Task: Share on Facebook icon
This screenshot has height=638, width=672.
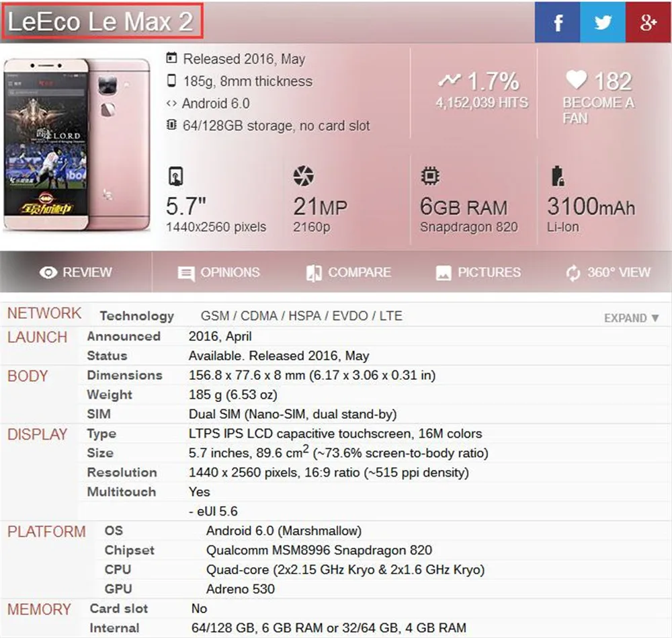Action: pyautogui.click(x=557, y=22)
